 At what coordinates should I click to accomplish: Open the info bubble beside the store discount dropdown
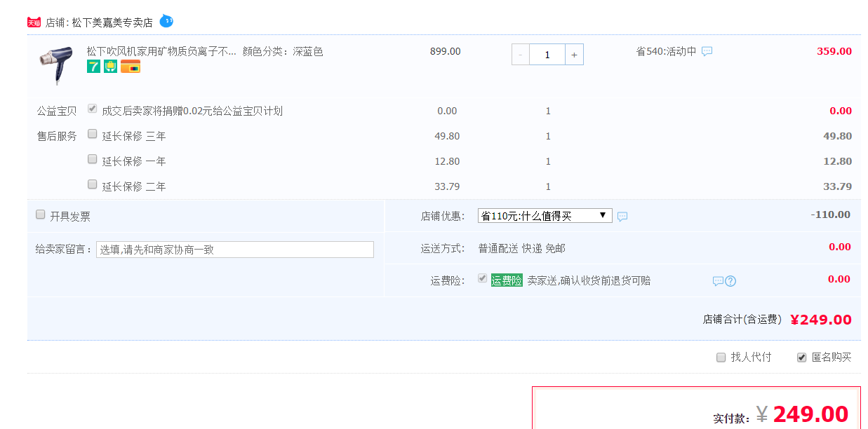622,217
